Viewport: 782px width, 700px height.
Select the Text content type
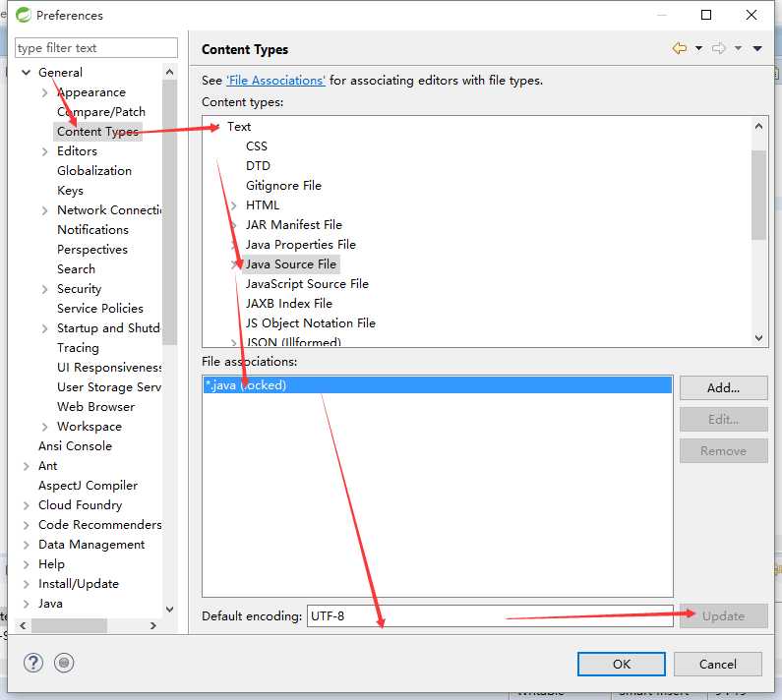click(239, 127)
